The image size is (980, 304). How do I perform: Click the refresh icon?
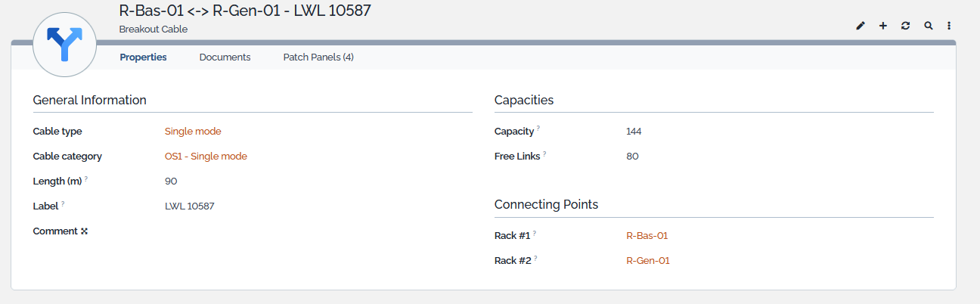click(905, 26)
